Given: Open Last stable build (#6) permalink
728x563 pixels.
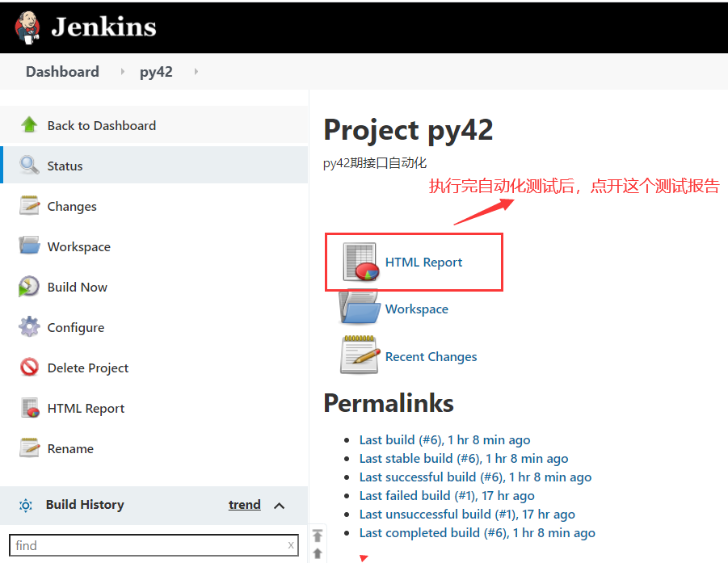Looking at the screenshot, I should pos(463,459).
